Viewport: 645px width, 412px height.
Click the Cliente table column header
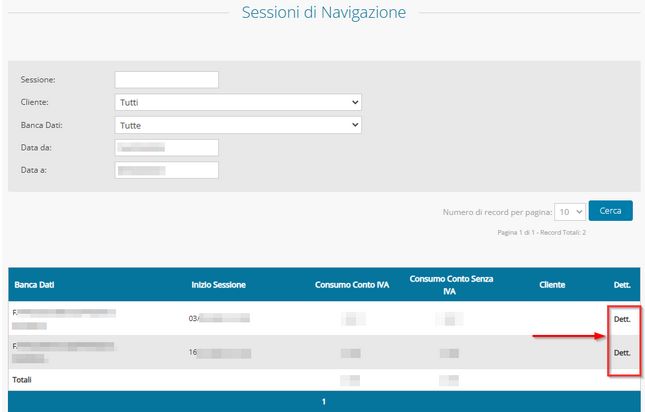pyautogui.click(x=551, y=285)
